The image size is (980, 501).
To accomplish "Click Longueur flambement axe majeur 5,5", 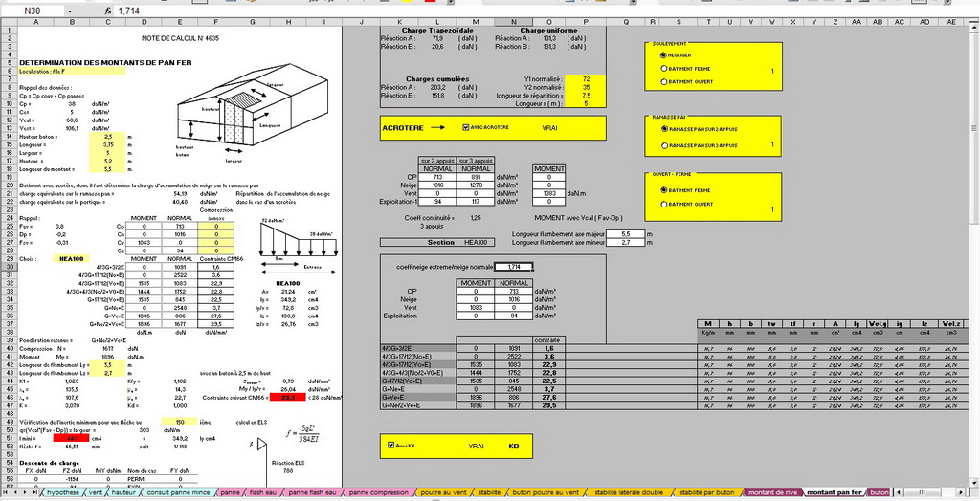I will [x=625, y=233].
